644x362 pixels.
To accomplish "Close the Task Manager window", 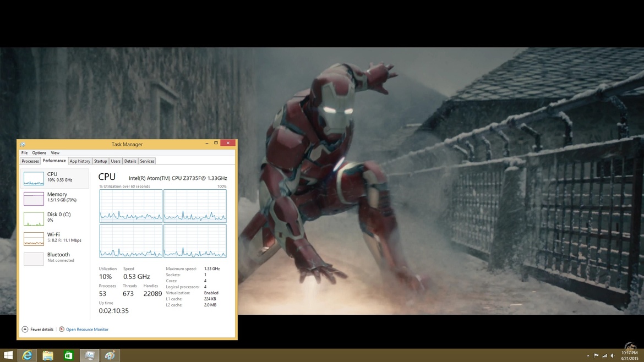I will point(228,143).
